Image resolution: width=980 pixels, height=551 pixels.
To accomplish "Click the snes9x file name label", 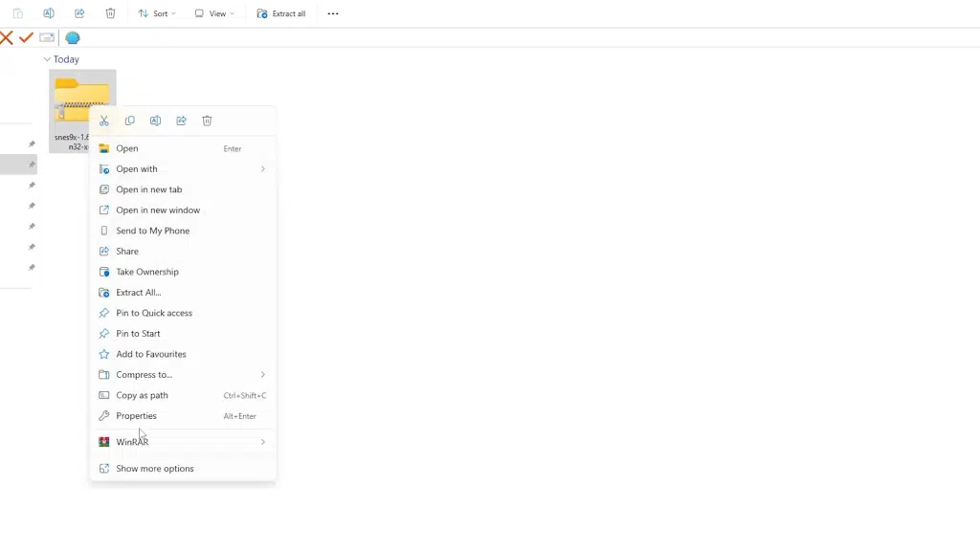I will click(x=72, y=142).
